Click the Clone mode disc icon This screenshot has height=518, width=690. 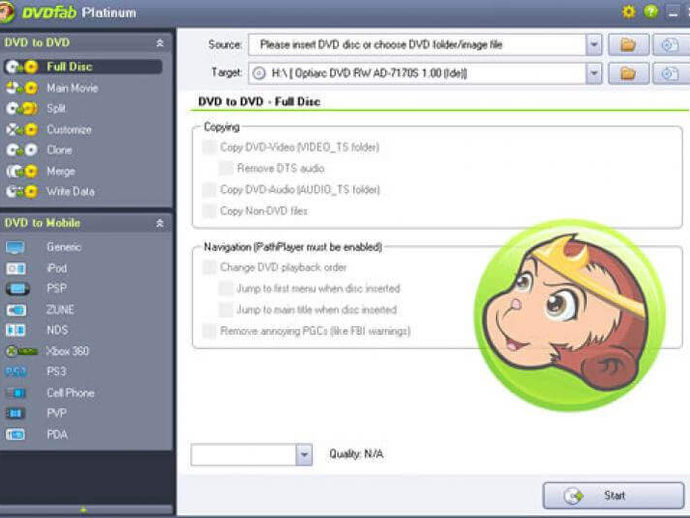pos(22,150)
